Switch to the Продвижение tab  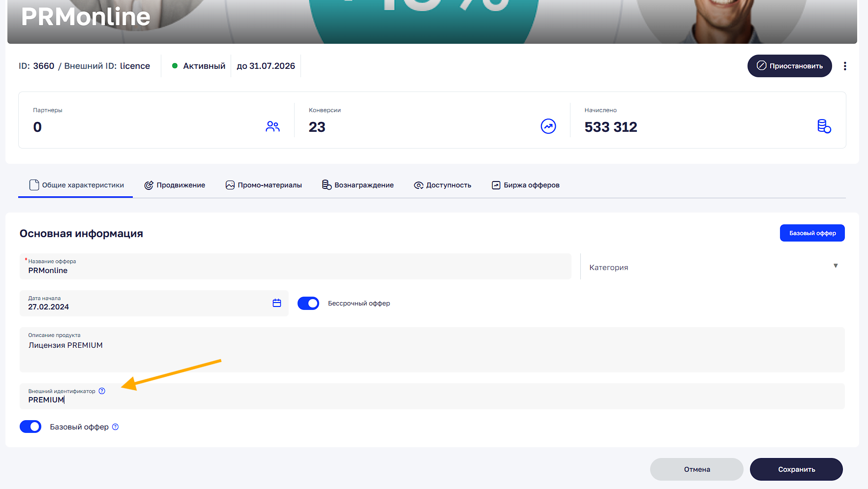click(x=175, y=185)
